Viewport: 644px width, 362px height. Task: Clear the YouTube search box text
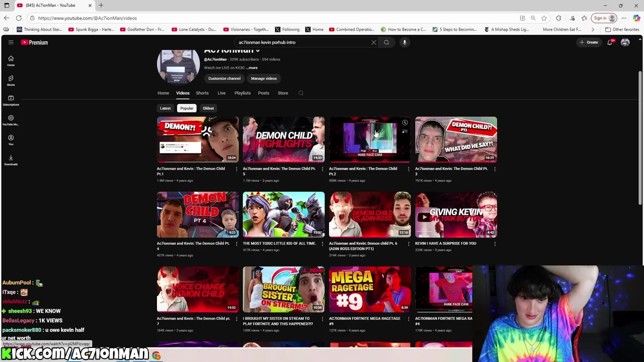click(x=374, y=42)
